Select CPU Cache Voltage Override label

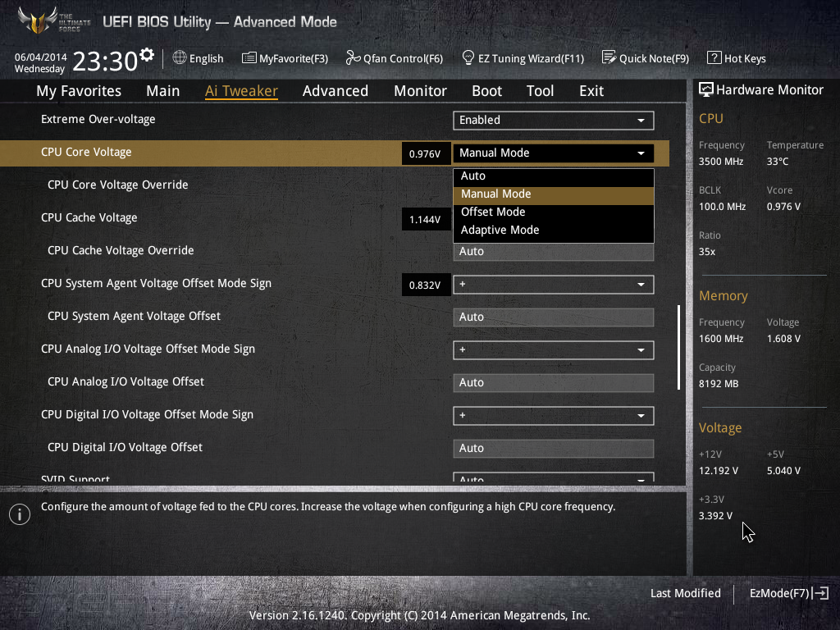click(121, 251)
